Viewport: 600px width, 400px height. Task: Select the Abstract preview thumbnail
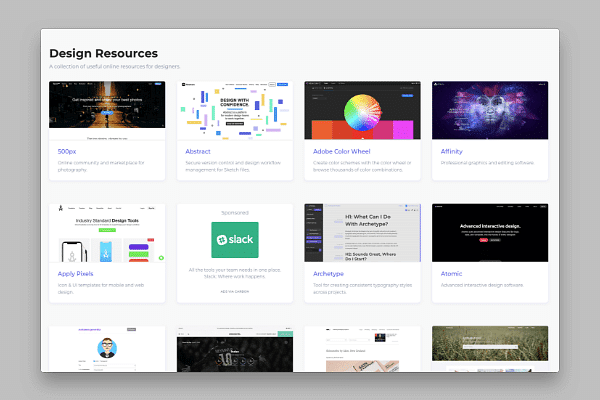(234, 110)
